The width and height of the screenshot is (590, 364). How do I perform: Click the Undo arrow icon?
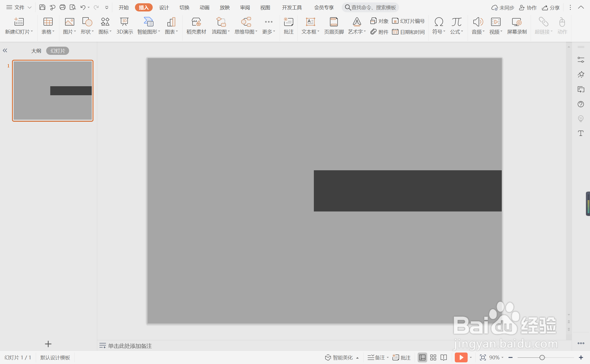[83, 7]
